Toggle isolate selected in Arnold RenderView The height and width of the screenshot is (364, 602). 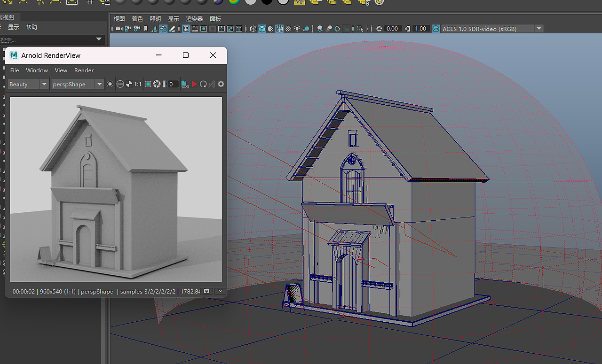[x=110, y=84]
